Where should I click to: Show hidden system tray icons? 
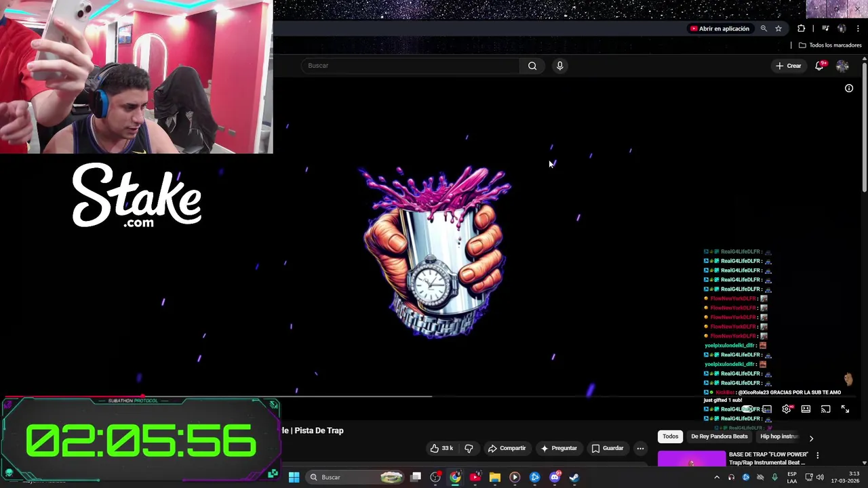[x=717, y=477]
